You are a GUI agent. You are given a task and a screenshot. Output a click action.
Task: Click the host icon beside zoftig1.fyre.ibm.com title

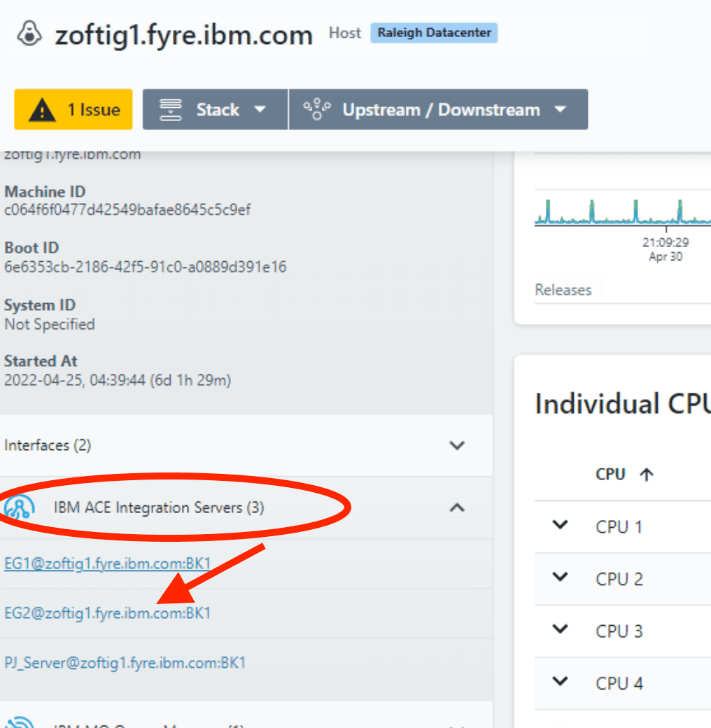coord(30,35)
